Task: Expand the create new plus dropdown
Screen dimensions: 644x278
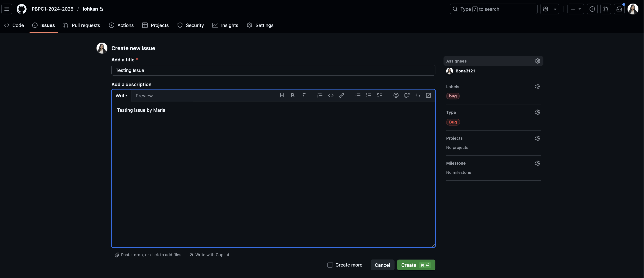Action: pyautogui.click(x=576, y=9)
